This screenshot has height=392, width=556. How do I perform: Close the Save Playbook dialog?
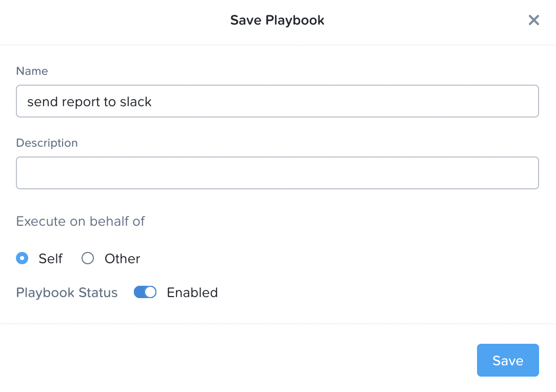(x=534, y=21)
